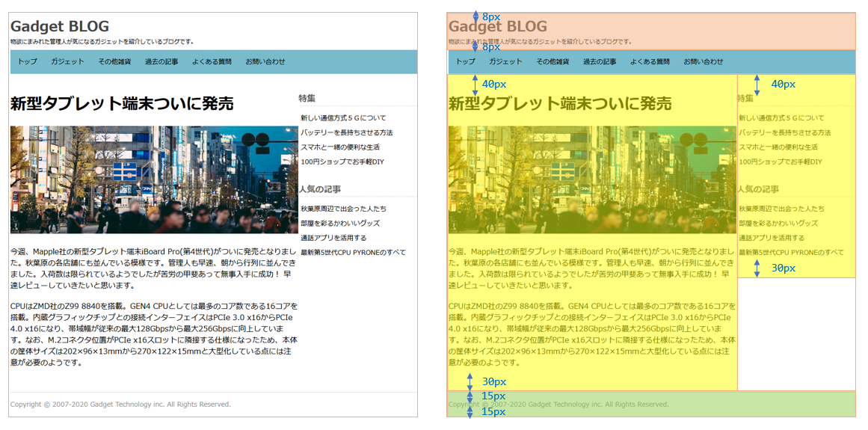Click the Copyright text in the green-highlighted footer
868x430 pixels.
point(558,405)
